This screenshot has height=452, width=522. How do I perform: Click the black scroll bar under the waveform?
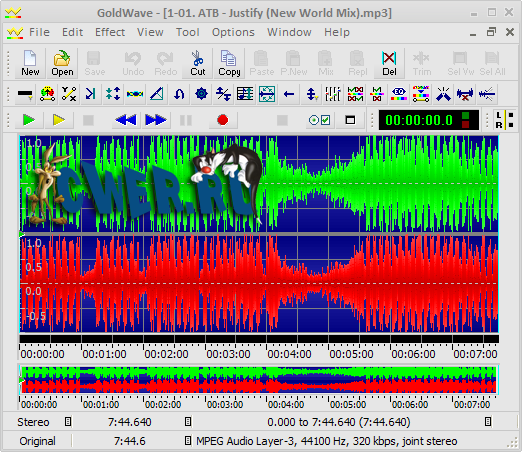[259, 339]
